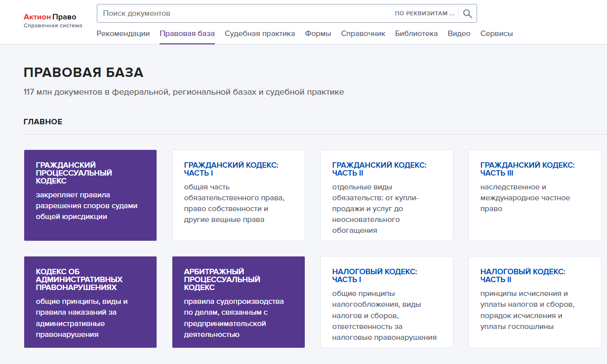
Task: Open the Арбитражный процессуальный кодекс card
Action: (x=239, y=302)
